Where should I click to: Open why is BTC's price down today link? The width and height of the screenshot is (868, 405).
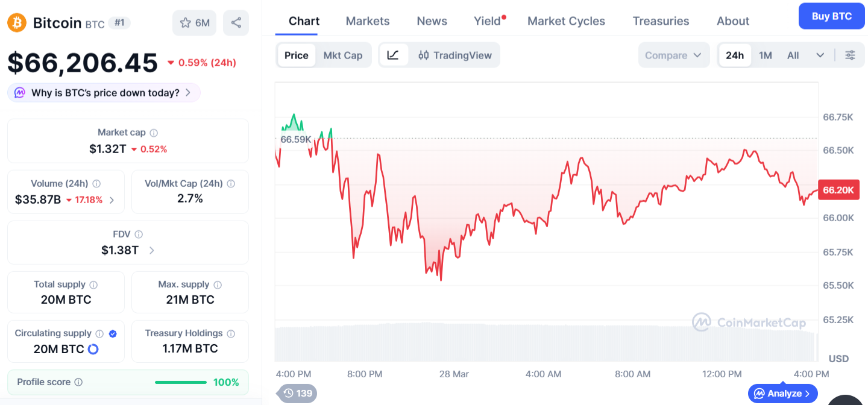(x=103, y=92)
